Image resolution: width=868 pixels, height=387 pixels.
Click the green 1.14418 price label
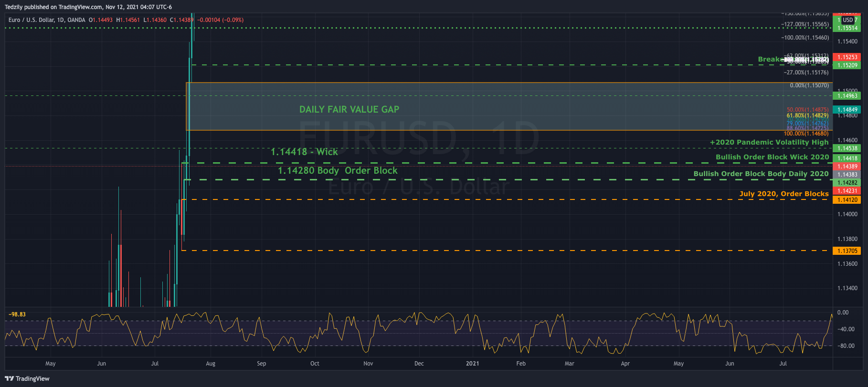(x=847, y=158)
